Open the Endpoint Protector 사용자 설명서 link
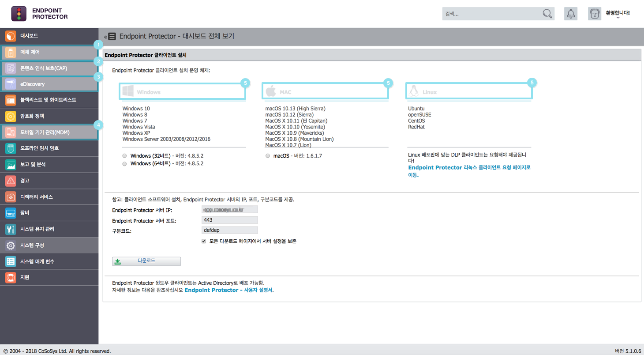The height and width of the screenshot is (355, 644). 228,290
